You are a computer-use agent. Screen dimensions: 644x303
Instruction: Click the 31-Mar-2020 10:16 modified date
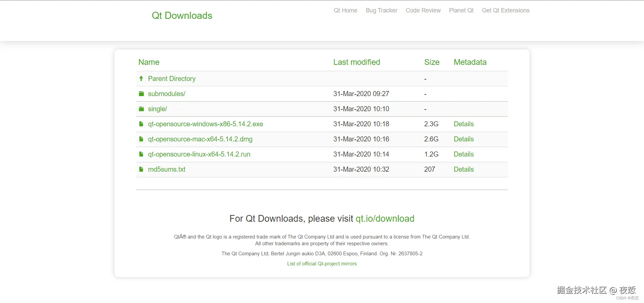coord(361,139)
